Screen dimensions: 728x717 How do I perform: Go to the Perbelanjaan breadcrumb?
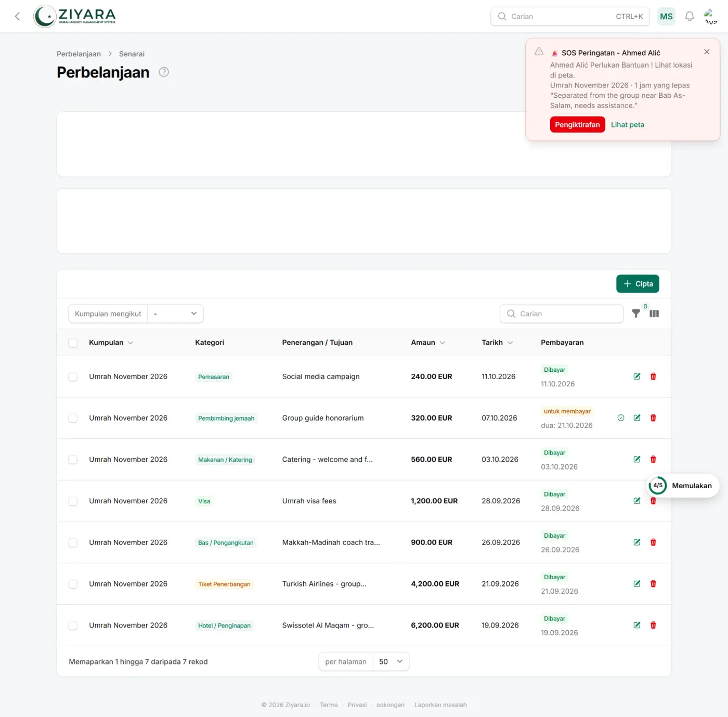[79, 54]
